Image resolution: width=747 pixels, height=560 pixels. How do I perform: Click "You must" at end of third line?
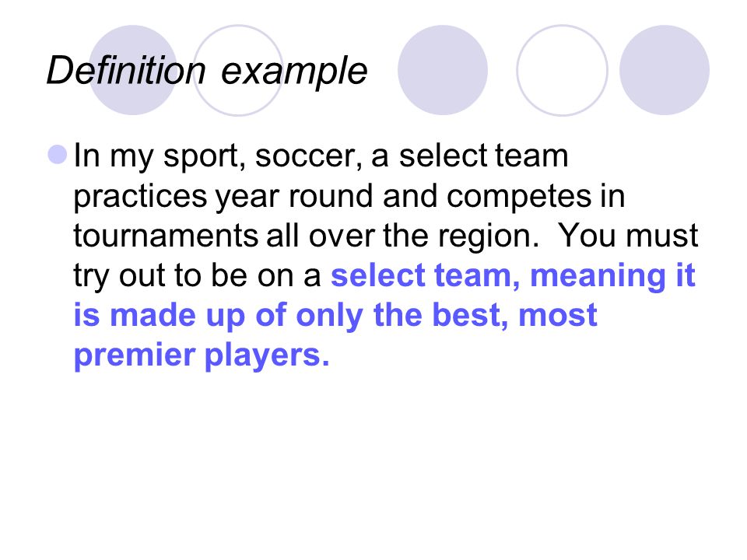[628, 235]
